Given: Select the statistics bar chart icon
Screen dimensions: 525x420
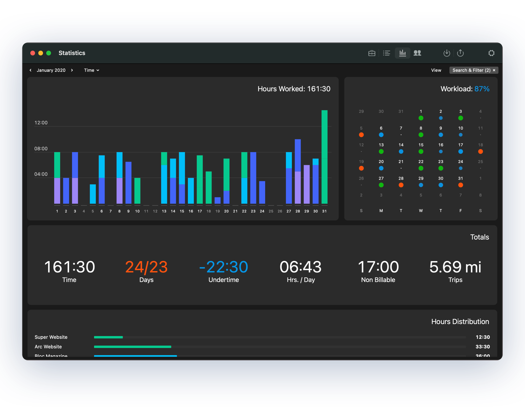Looking at the screenshot, I should 402,53.
